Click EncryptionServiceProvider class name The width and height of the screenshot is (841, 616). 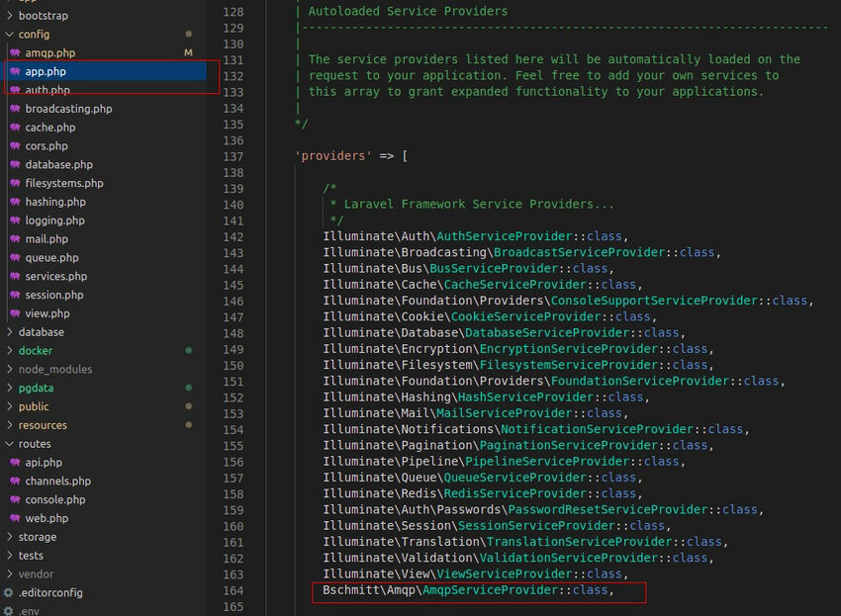(569, 349)
